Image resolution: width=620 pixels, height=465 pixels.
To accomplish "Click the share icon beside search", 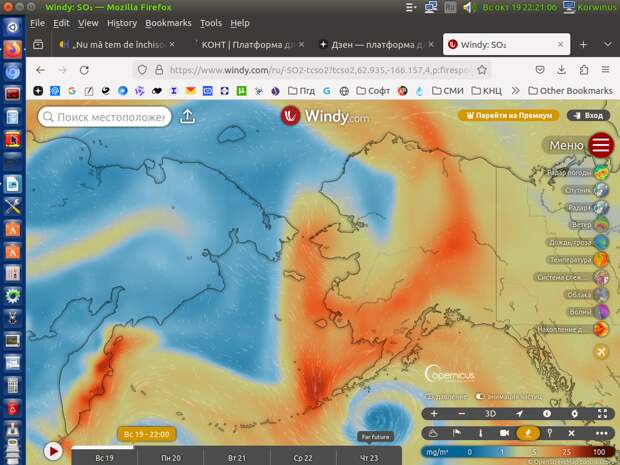I will 188,117.
